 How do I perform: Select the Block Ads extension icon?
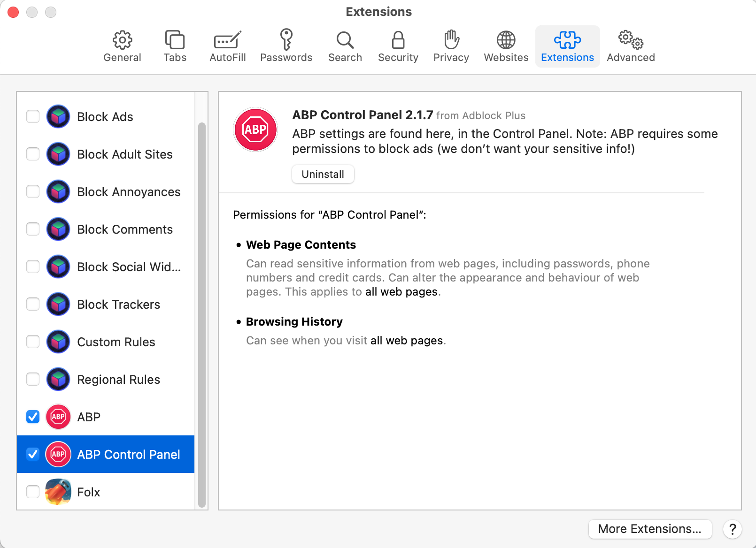pos(58,116)
